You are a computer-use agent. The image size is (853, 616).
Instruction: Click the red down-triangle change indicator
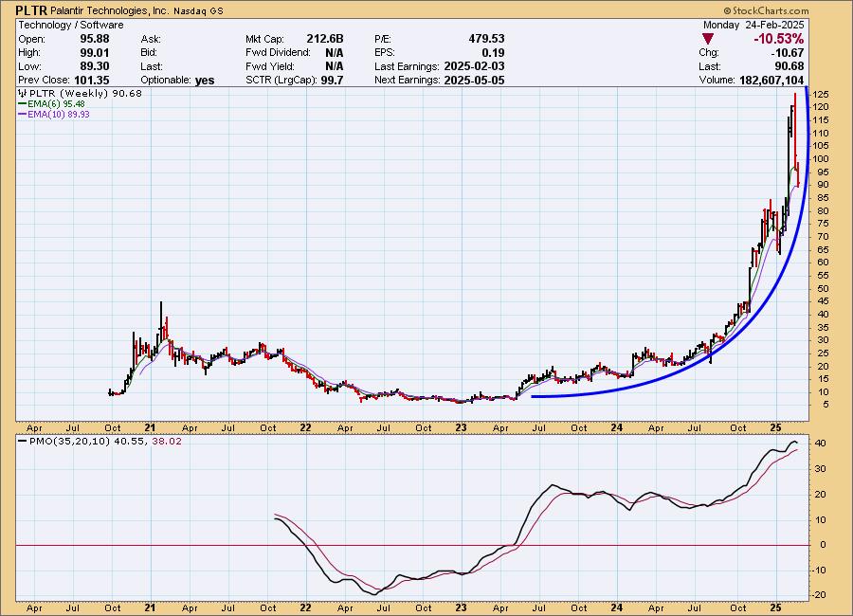tap(708, 39)
